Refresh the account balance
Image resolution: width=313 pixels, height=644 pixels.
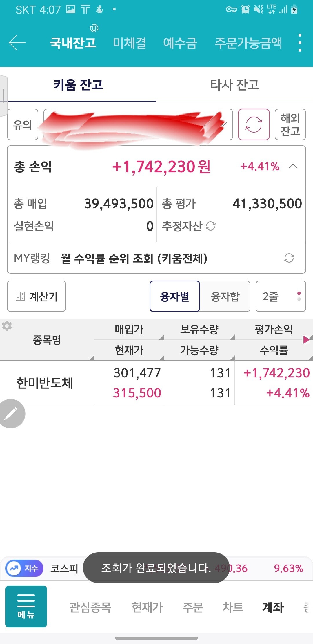pyautogui.click(x=254, y=124)
